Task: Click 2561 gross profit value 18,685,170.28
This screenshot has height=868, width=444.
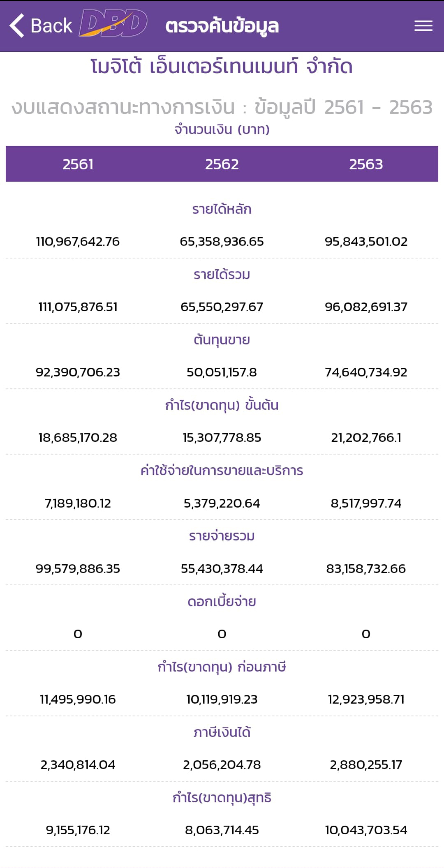Action: click(x=78, y=438)
